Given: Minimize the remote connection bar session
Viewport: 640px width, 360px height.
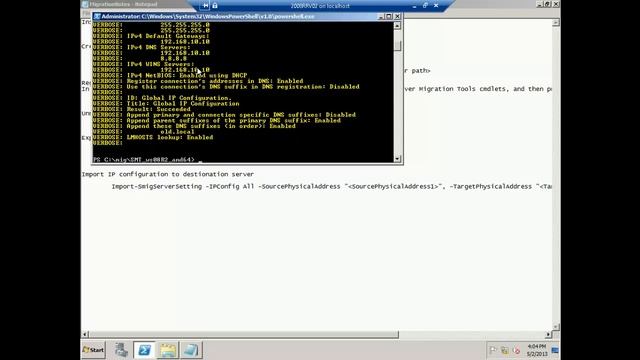Looking at the screenshot, I should tap(414, 6).
